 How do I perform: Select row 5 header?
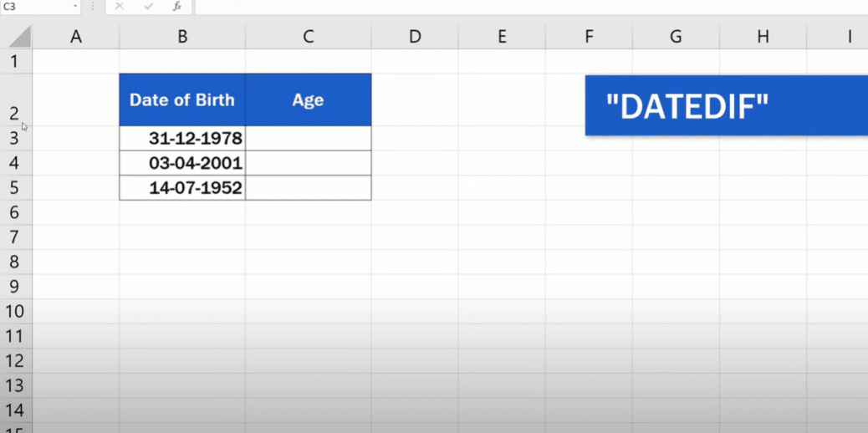tap(16, 188)
